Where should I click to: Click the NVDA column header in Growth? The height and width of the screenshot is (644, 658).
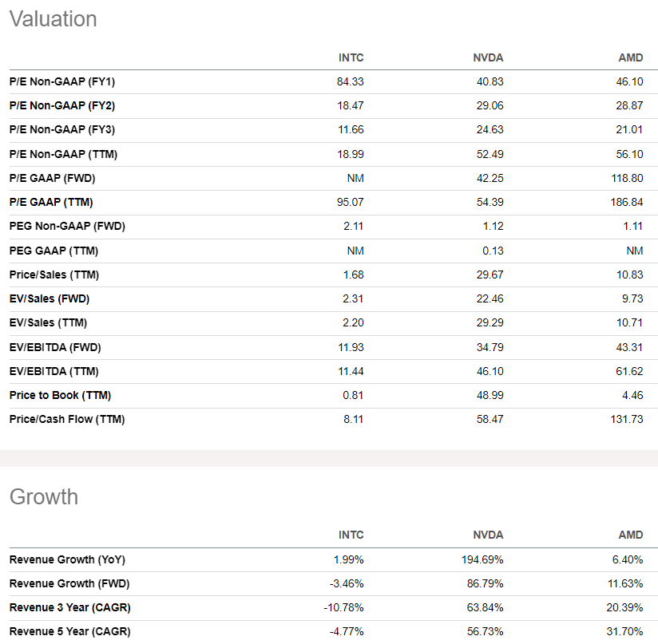(x=488, y=535)
